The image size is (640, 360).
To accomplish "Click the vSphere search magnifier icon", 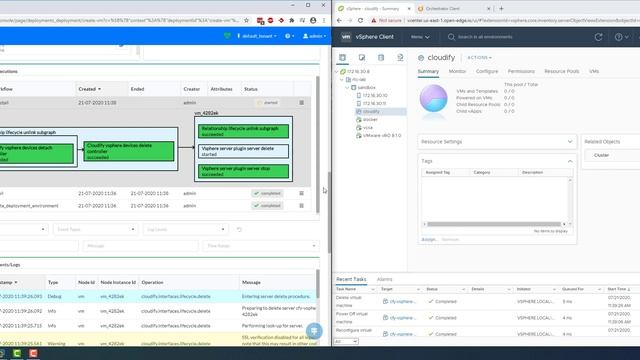I will (x=451, y=37).
